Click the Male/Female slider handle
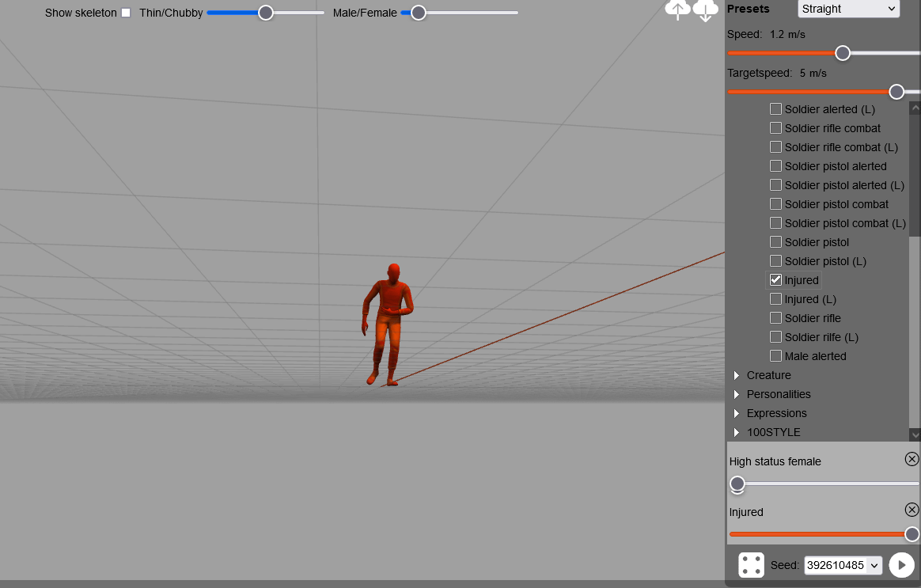The width and height of the screenshot is (921, 588). click(x=419, y=13)
